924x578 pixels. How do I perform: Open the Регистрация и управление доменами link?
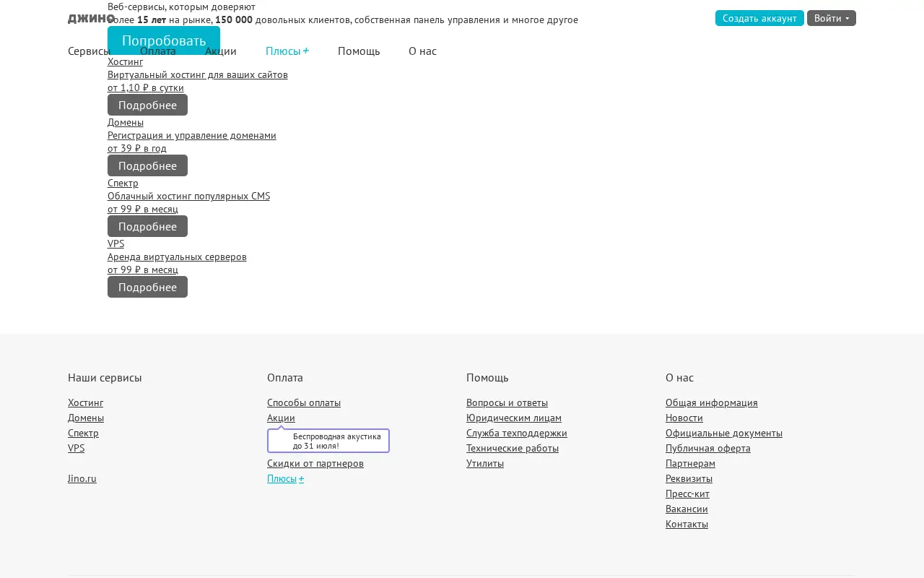click(x=192, y=135)
